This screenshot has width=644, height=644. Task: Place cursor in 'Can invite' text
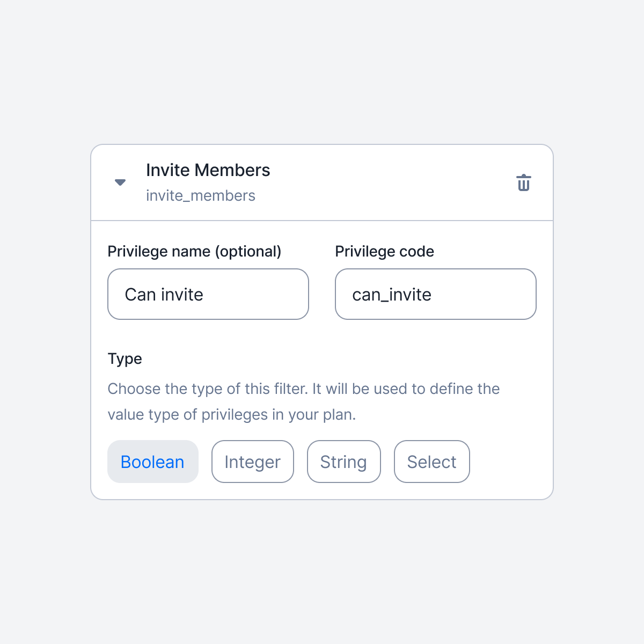tap(164, 295)
